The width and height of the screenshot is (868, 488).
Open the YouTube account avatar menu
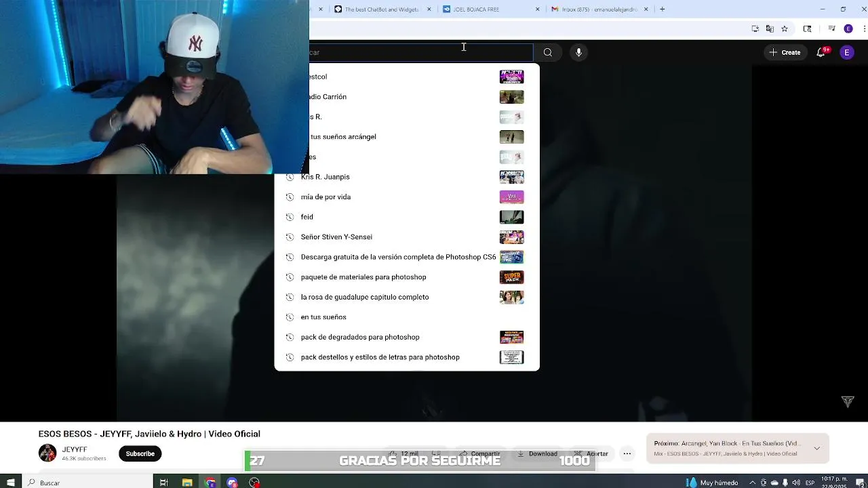[846, 52]
